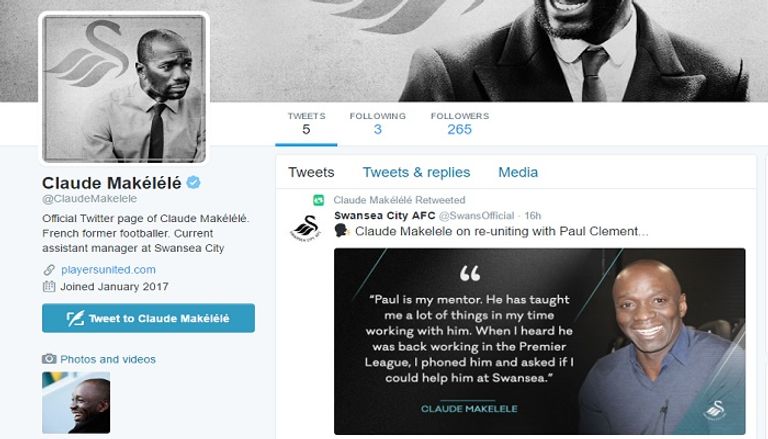Click the calendar icon next to Joined January 2017
This screenshot has height=439, width=768.
48,286
